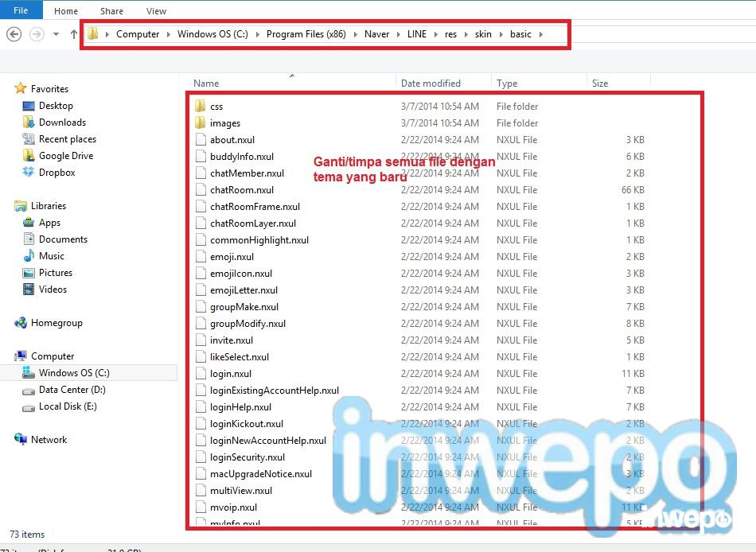This screenshot has height=552, width=756.
Task: Select Windows OS (C:) in breadcrumb
Action: [x=212, y=34]
